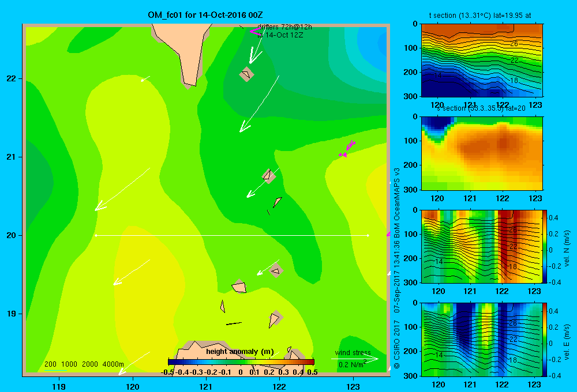
Task: Click the "vel. E (m/s)" axis label
Action: 567,342
